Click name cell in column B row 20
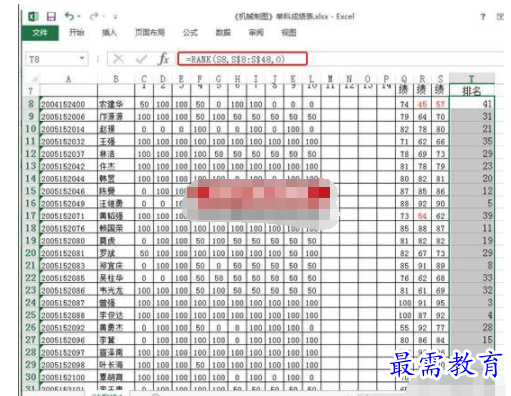This screenshot has width=511, height=396. coord(116,253)
